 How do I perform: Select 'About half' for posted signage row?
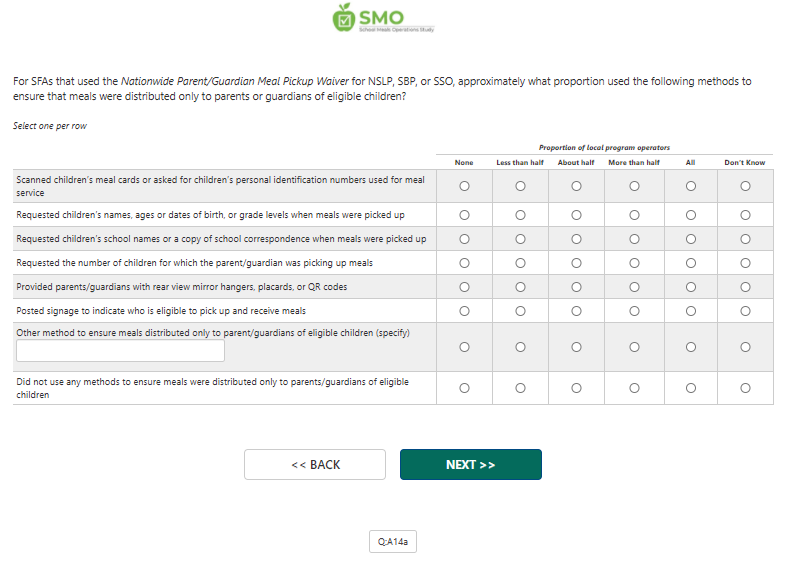(x=576, y=311)
